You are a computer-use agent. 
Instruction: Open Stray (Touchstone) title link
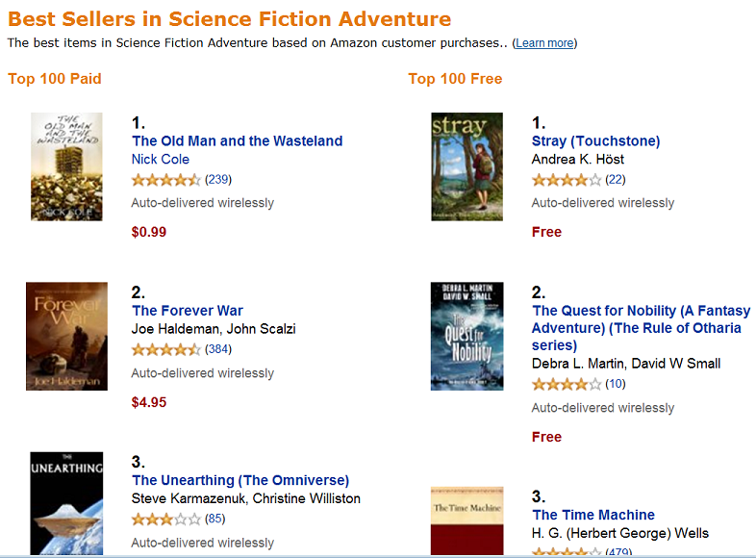pyautogui.click(x=596, y=141)
